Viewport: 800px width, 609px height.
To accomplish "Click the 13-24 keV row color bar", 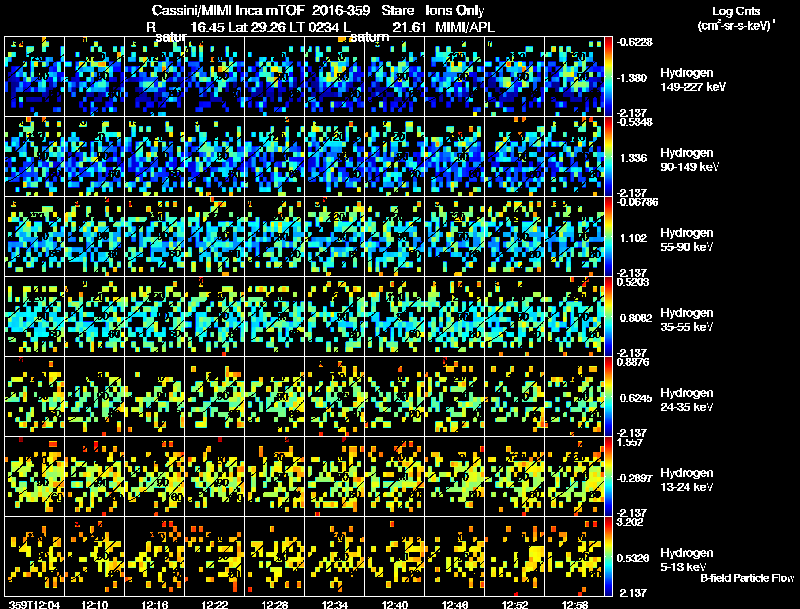I will 609,477.
